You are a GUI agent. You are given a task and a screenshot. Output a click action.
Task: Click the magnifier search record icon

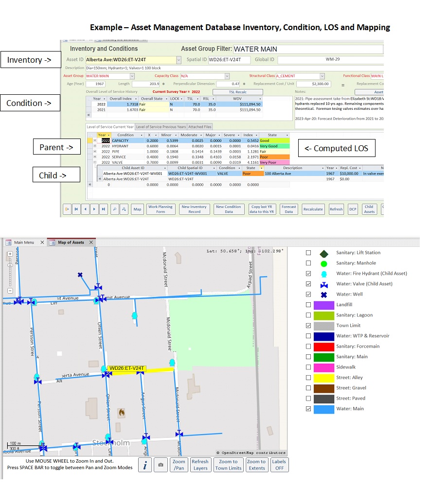click(x=115, y=209)
